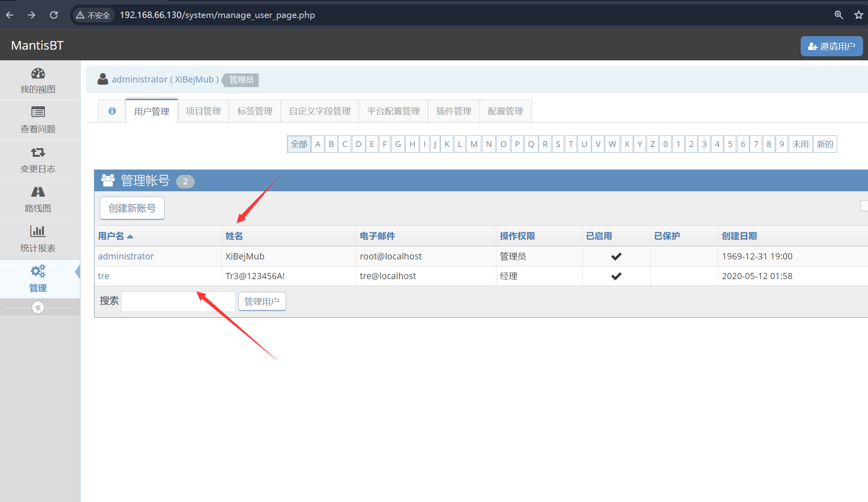Filter by unused accounts (未用)
The height and width of the screenshot is (502, 868).
tap(801, 144)
